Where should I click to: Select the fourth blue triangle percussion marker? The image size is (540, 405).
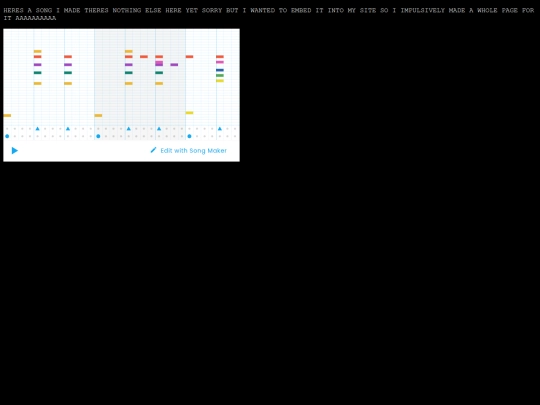[x=159, y=129]
